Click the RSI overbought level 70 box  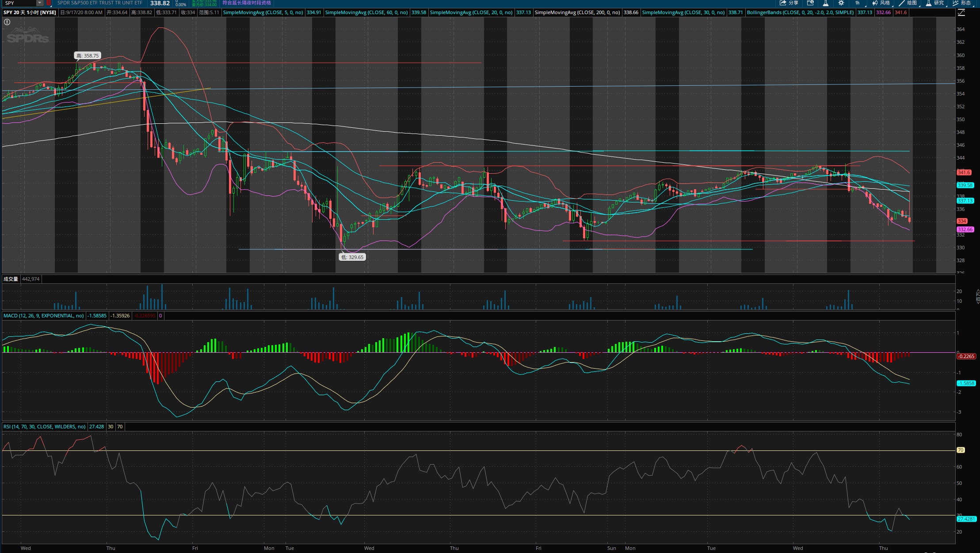(x=120, y=427)
